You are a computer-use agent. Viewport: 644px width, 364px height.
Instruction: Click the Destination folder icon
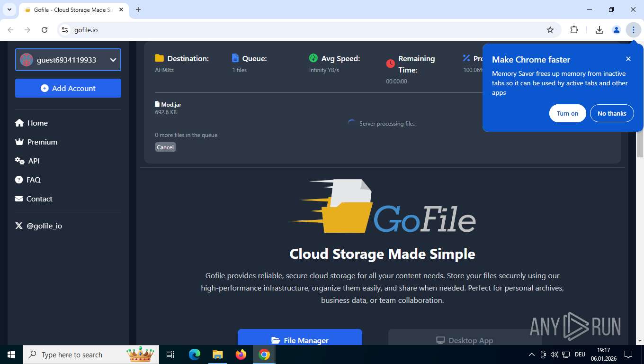coord(159,58)
